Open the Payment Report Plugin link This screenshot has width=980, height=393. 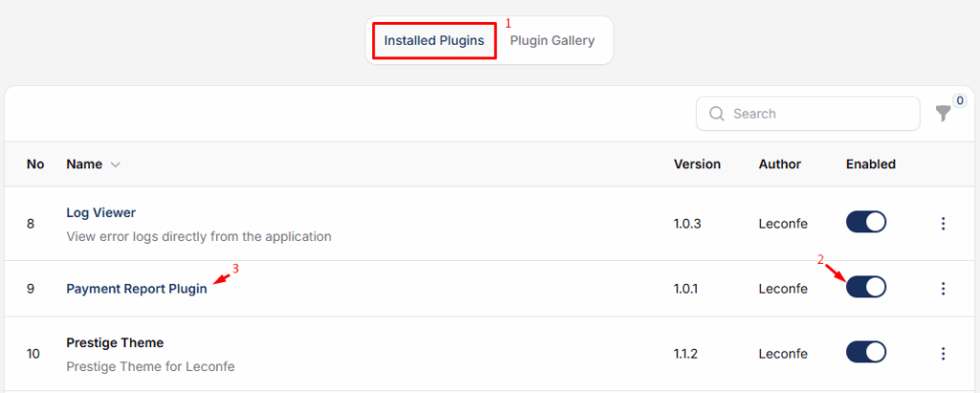[136, 288]
